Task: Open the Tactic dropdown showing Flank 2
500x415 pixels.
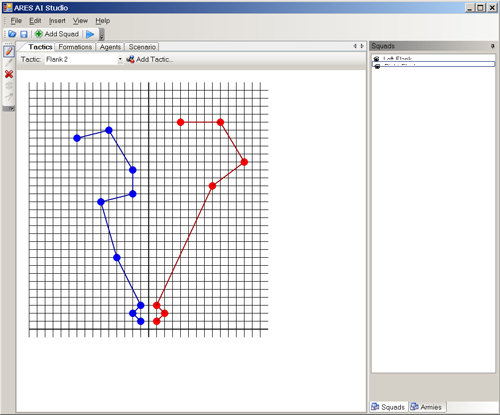Action: pyautogui.click(x=84, y=59)
